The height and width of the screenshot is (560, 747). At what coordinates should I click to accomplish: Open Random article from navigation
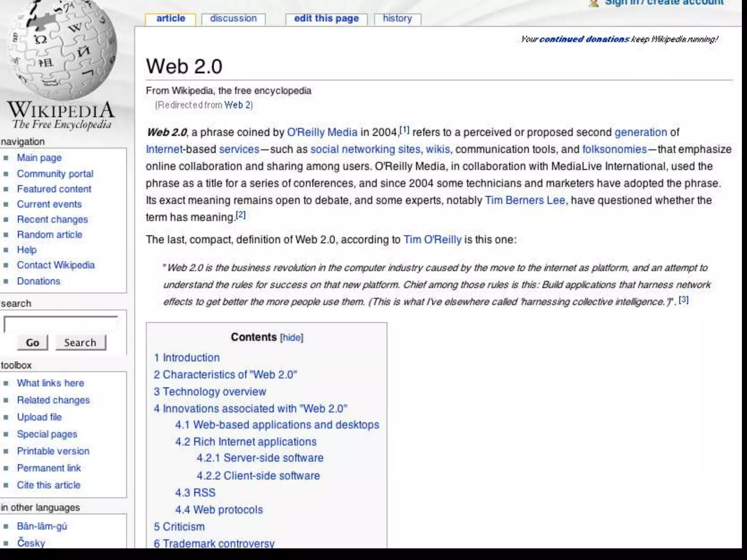pos(49,235)
